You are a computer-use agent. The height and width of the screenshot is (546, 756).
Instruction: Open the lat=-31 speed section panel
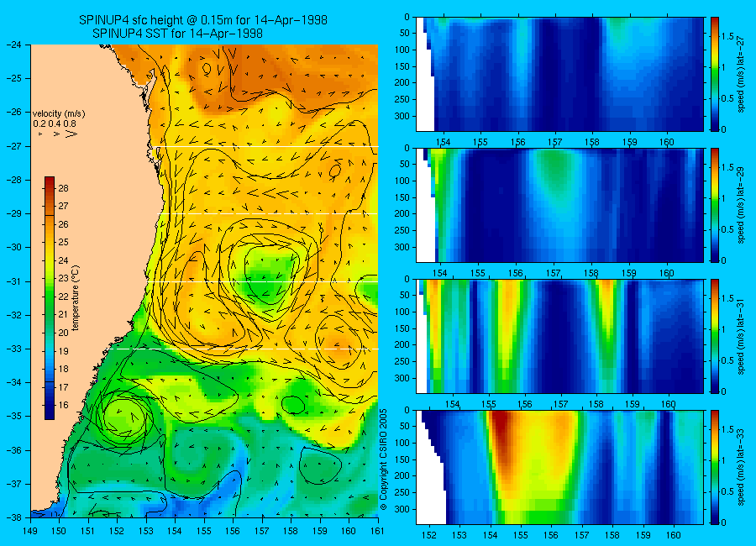click(x=559, y=336)
